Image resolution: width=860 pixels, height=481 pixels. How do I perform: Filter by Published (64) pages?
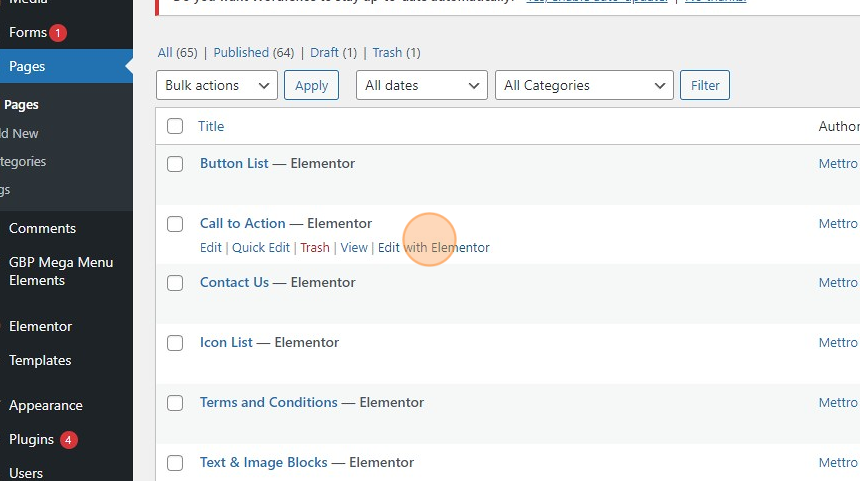click(x=253, y=53)
